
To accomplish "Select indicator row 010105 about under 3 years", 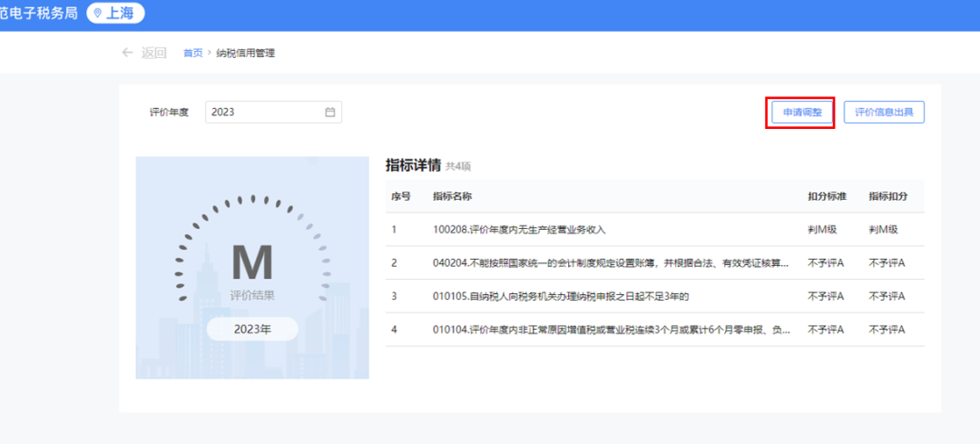I will click(561, 296).
